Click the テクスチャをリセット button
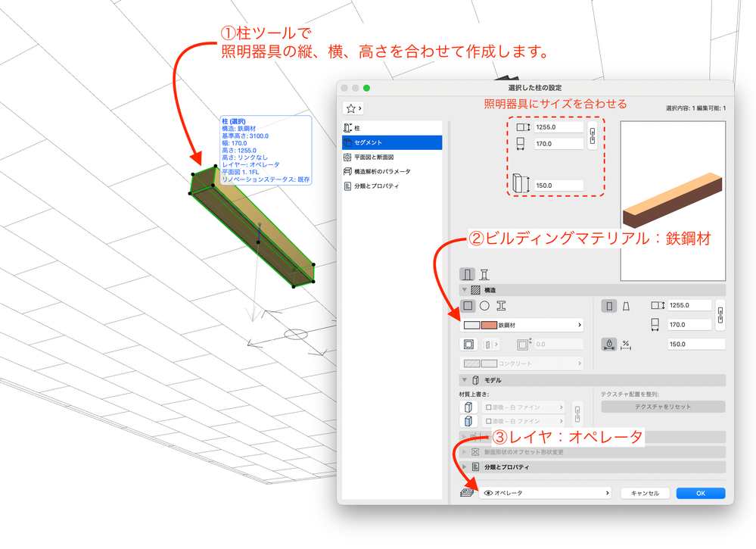 (x=663, y=407)
